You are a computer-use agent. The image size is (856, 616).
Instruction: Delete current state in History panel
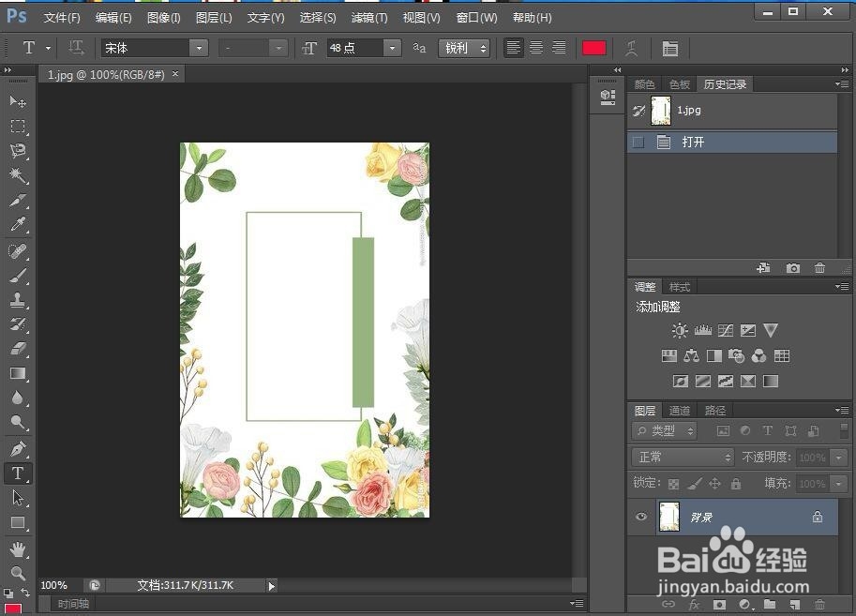[x=819, y=268]
